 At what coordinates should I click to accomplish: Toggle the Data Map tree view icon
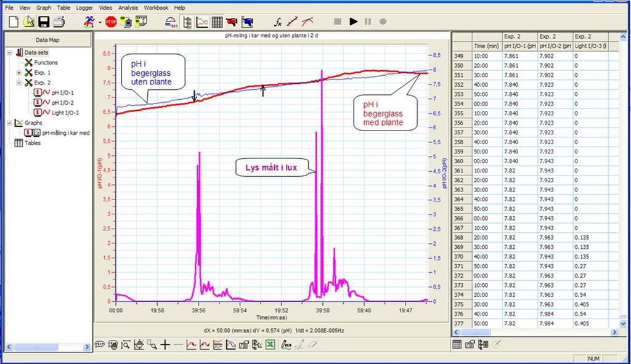187,22
